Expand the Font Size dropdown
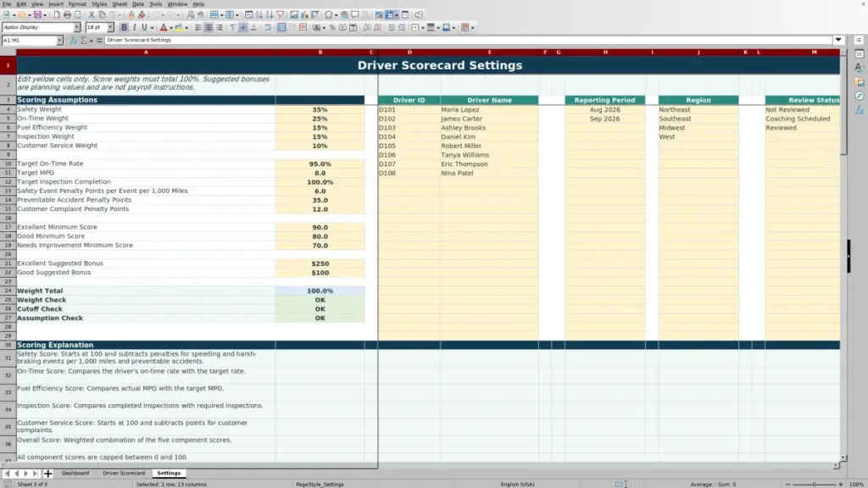868x488 pixels. pos(110,27)
